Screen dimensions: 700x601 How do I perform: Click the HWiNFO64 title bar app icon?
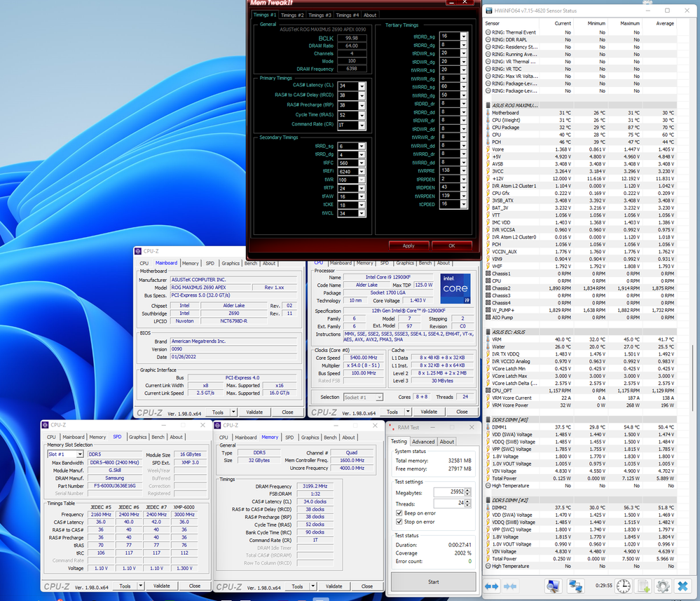click(x=489, y=11)
